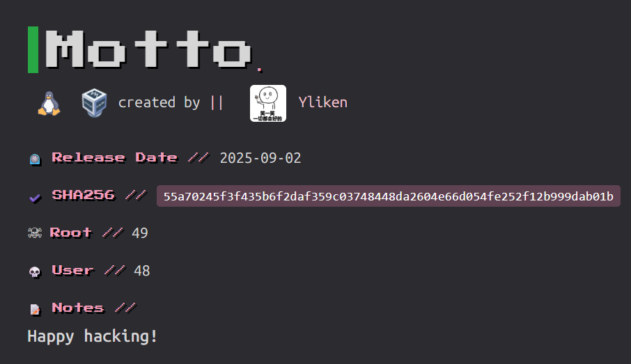Open the Yliken creator profile link
Viewport: 631px width, 364px height.
coord(322,102)
